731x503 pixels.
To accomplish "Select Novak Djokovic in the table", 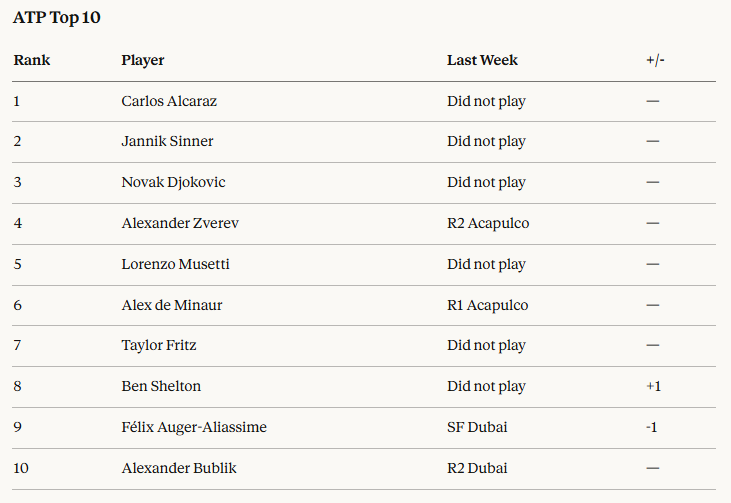I will (x=174, y=182).
